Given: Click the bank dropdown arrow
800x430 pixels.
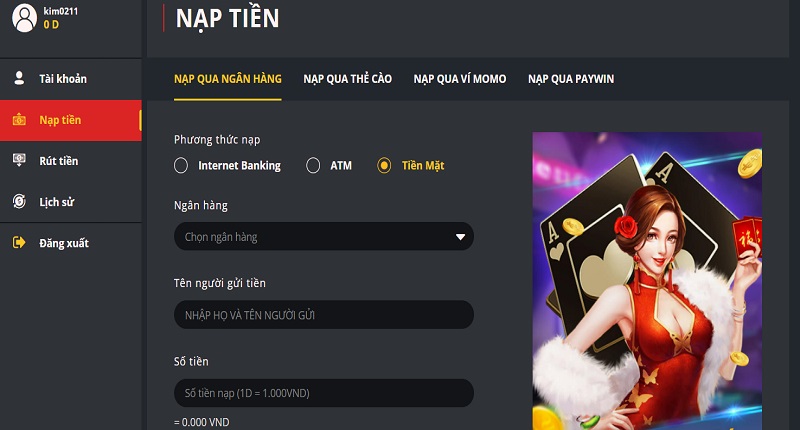Looking at the screenshot, I should click(x=460, y=237).
